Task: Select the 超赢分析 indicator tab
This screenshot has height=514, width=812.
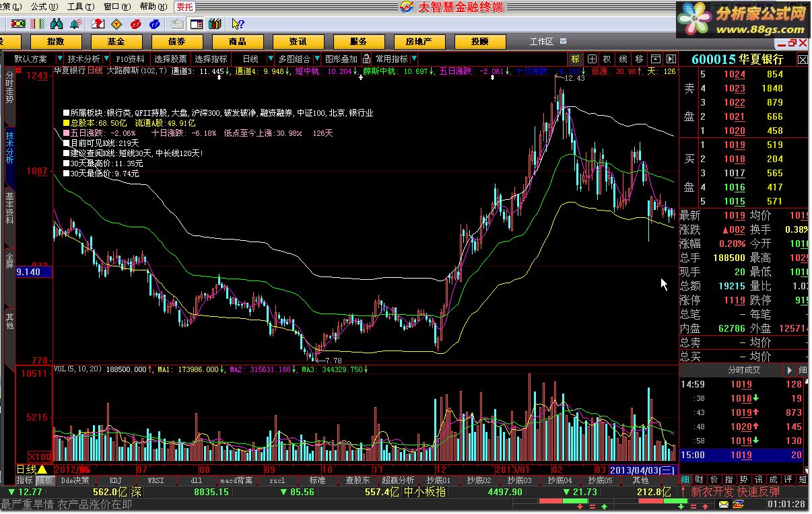Action: [398, 480]
